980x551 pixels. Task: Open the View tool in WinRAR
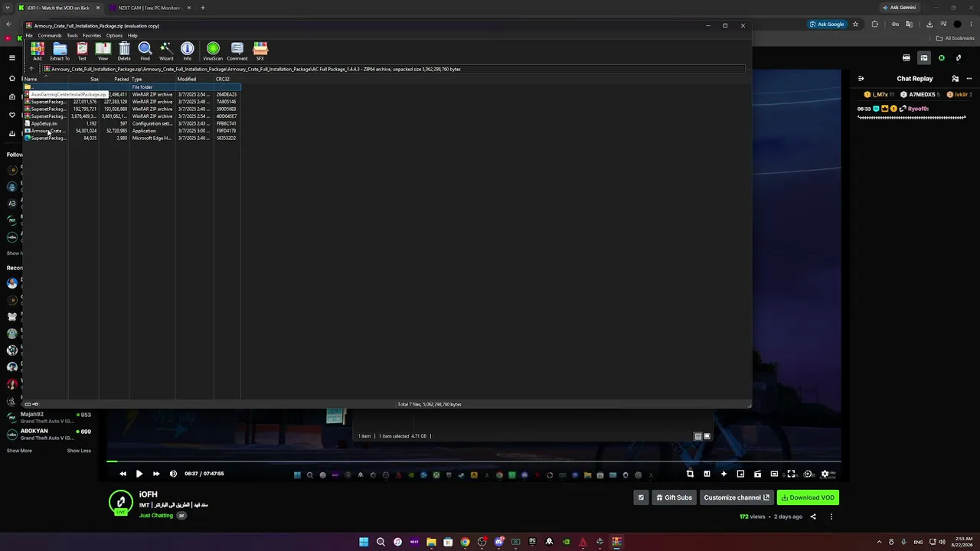[103, 51]
